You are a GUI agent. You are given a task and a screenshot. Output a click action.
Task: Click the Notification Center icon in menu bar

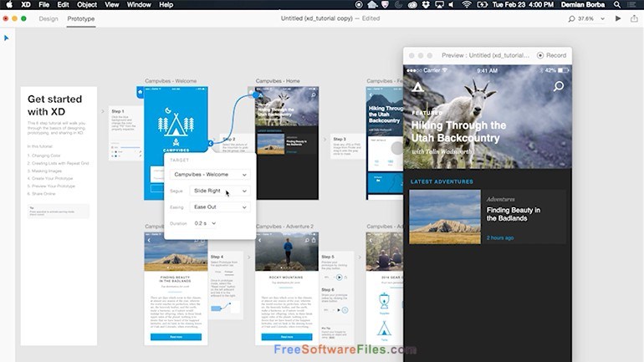(x=631, y=4)
